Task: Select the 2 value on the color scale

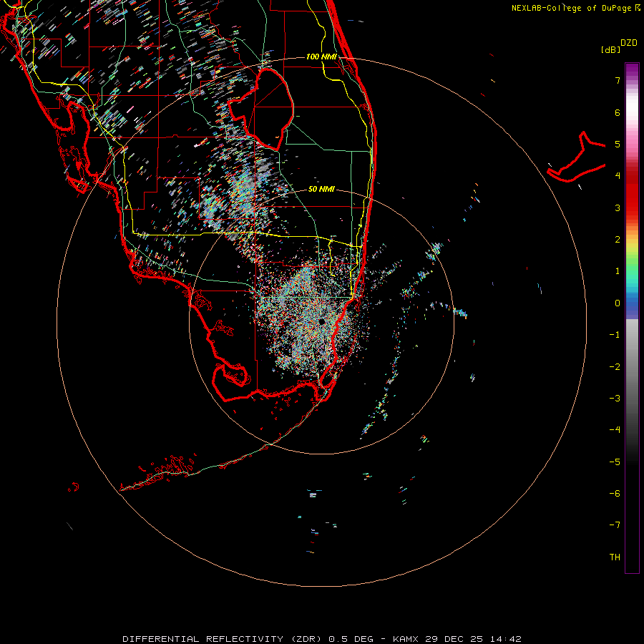Action: click(x=618, y=240)
